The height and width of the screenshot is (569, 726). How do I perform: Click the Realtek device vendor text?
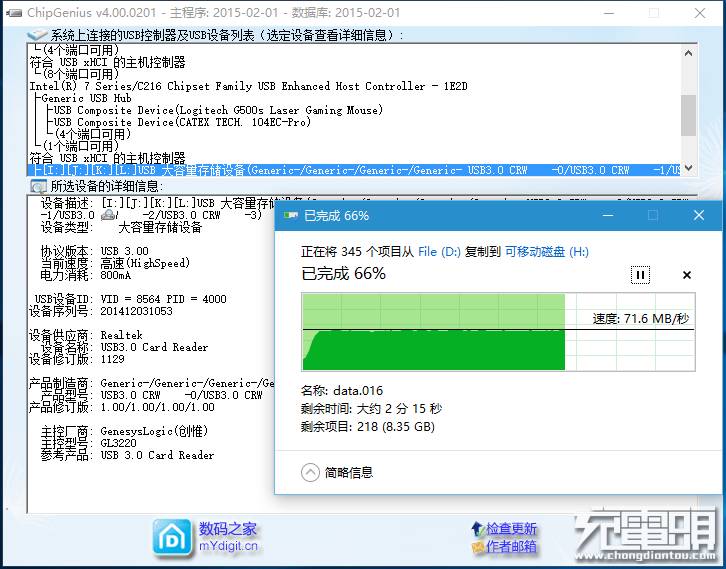[122, 335]
